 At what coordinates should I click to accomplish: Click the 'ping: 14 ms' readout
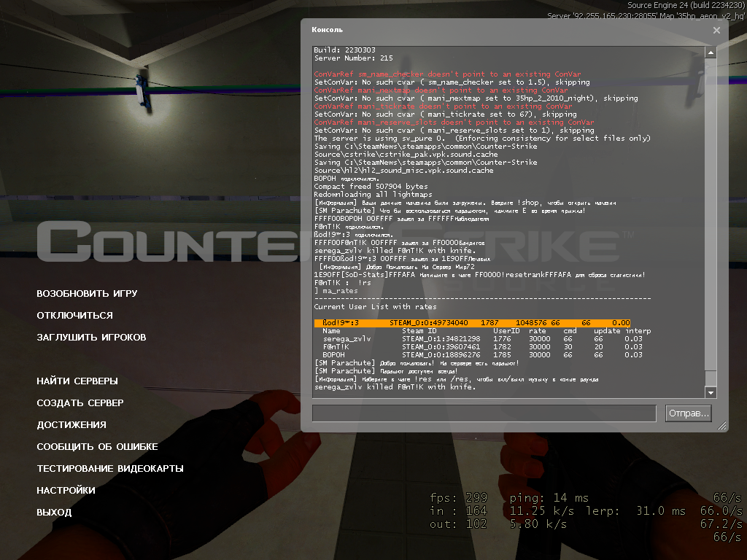549,498
